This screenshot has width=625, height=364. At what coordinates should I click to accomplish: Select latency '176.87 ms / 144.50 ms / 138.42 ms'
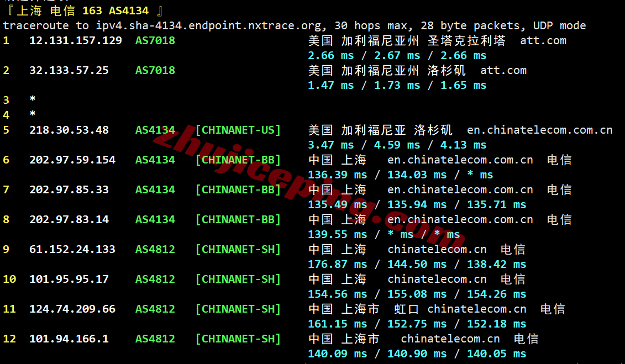417,265
